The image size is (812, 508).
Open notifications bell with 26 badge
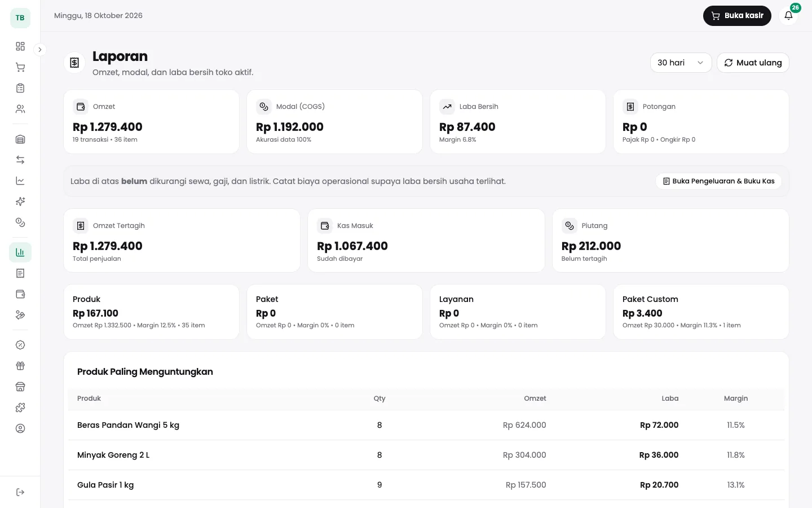pyautogui.click(x=788, y=16)
